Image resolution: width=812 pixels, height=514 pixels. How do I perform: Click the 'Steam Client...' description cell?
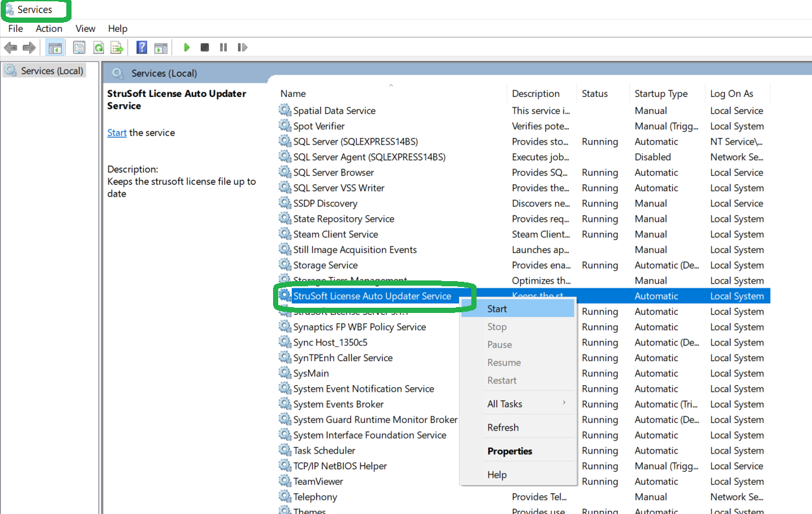540,234
